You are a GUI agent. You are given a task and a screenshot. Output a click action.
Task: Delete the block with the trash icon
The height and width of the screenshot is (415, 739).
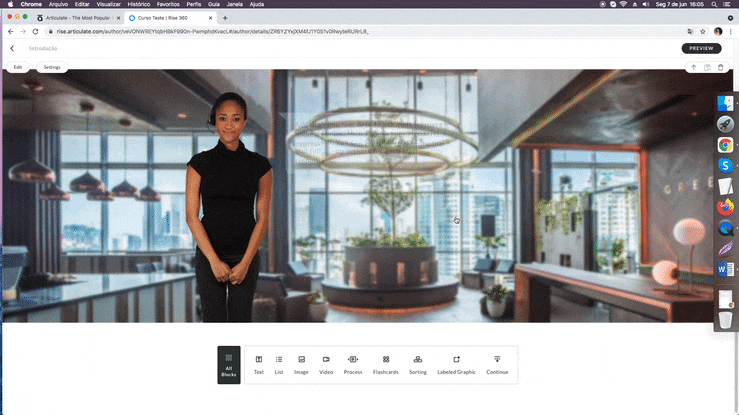pos(720,67)
